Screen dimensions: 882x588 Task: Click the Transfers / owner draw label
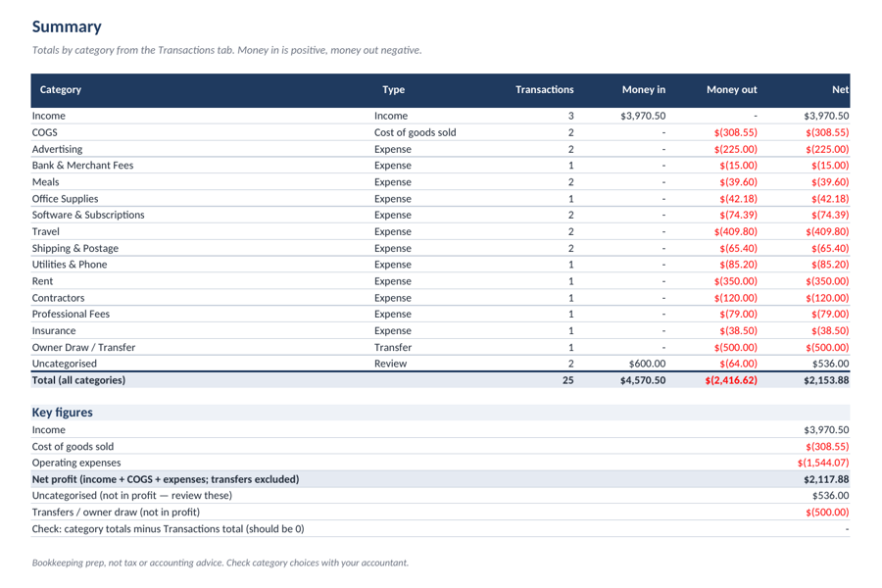click(116, 512)
